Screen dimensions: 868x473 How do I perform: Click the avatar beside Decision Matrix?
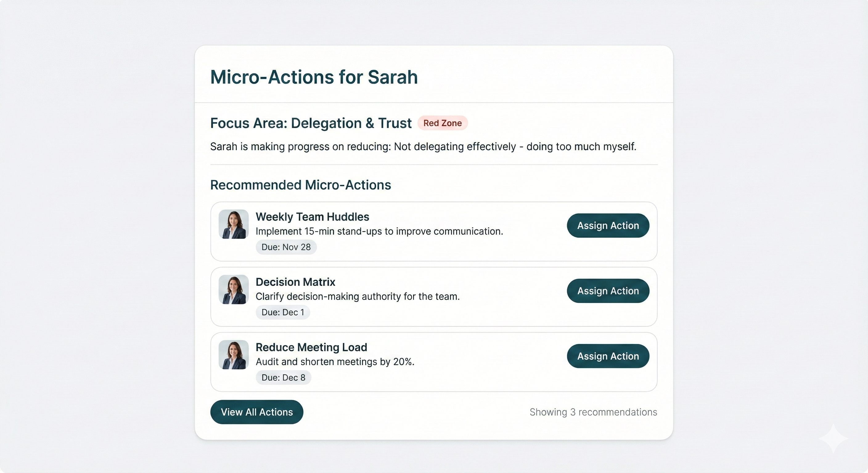coord(234,290)
